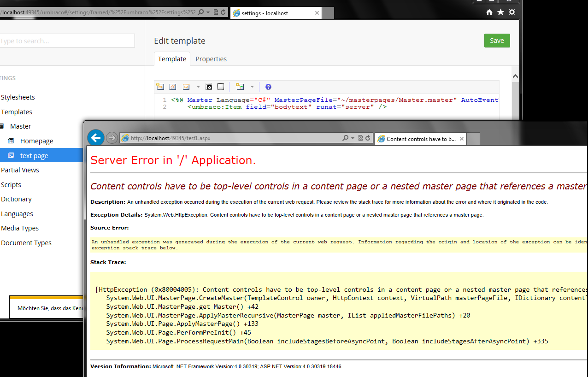
Task: Open Dictionary in the settings tree
Action: pyautogui.click(x=16, y=199)
